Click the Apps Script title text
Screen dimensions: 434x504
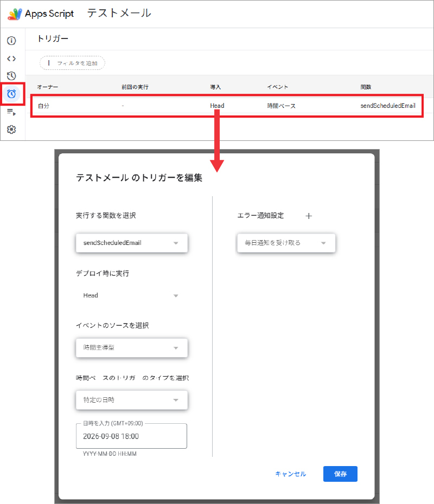coord(49,14)
